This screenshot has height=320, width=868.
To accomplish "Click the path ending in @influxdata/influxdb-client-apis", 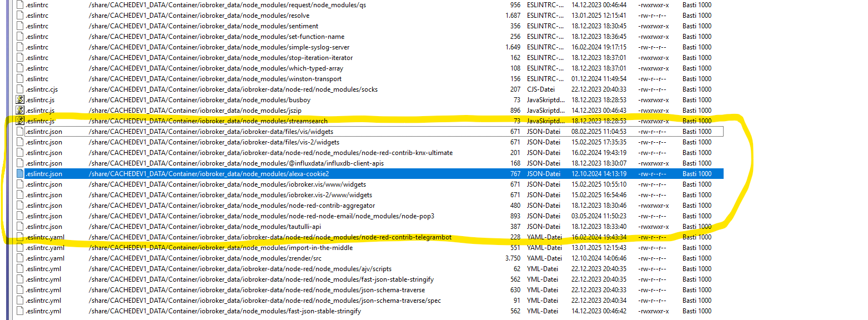I will 237,163.
